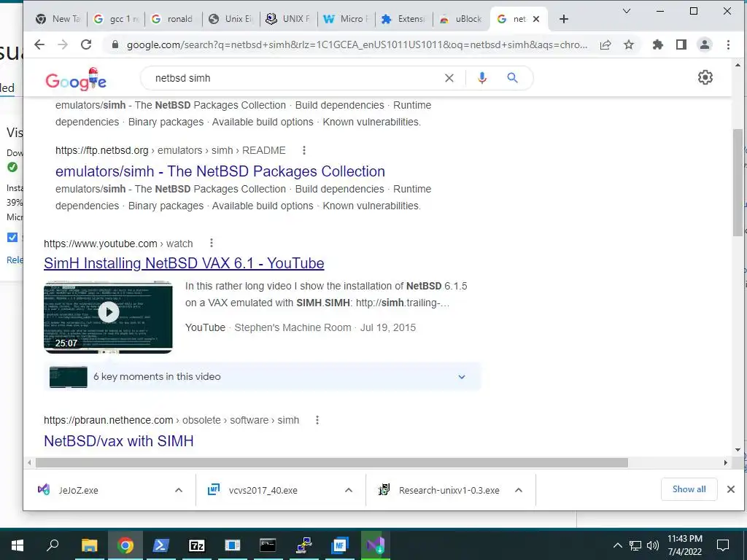Open the notification center icon
The width and height of the screenshot is (747, 560).
(x=723, y=545)
